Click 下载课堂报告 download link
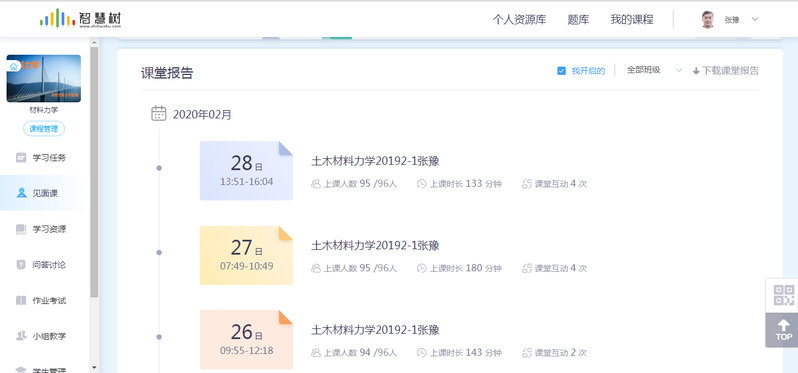Viewport: 798px width, 373px height. pos(726,71)
